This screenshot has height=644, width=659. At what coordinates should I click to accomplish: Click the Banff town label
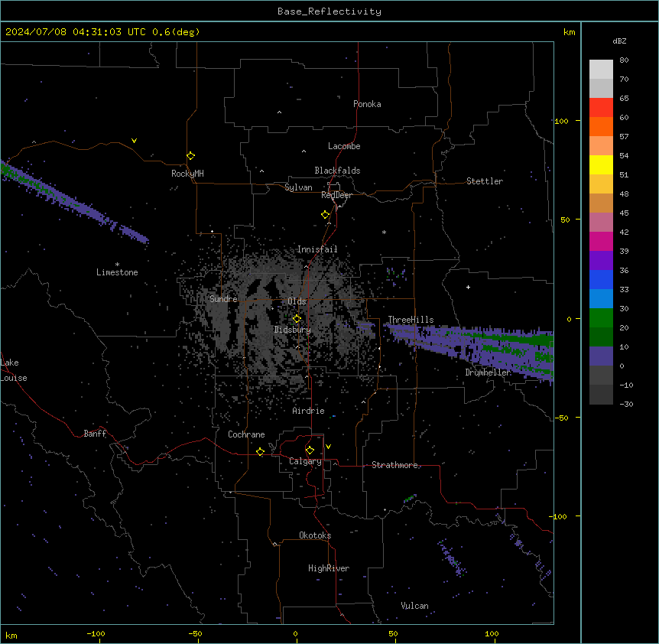[95, 434]
